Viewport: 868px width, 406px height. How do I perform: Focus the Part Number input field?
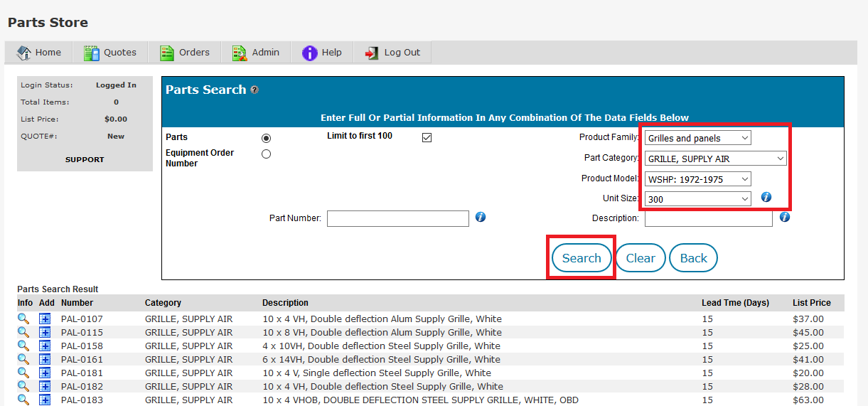[x=398, y=218]
